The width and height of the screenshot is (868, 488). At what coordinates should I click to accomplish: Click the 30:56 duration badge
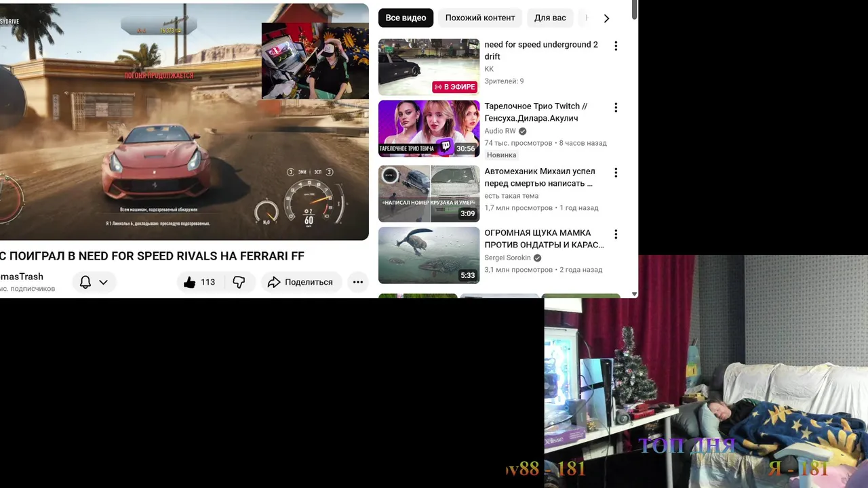click(x=465, y=148)
